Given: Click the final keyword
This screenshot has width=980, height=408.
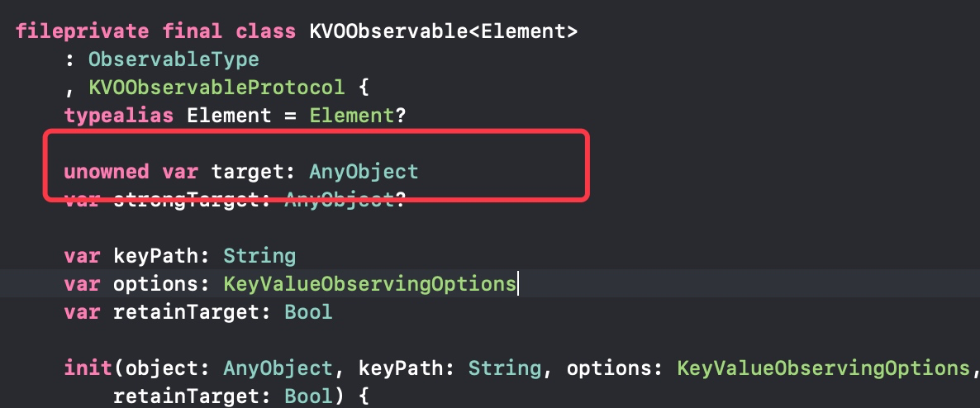Looking at the screenshot, I should pyautogui.click(x=193, y=31).
